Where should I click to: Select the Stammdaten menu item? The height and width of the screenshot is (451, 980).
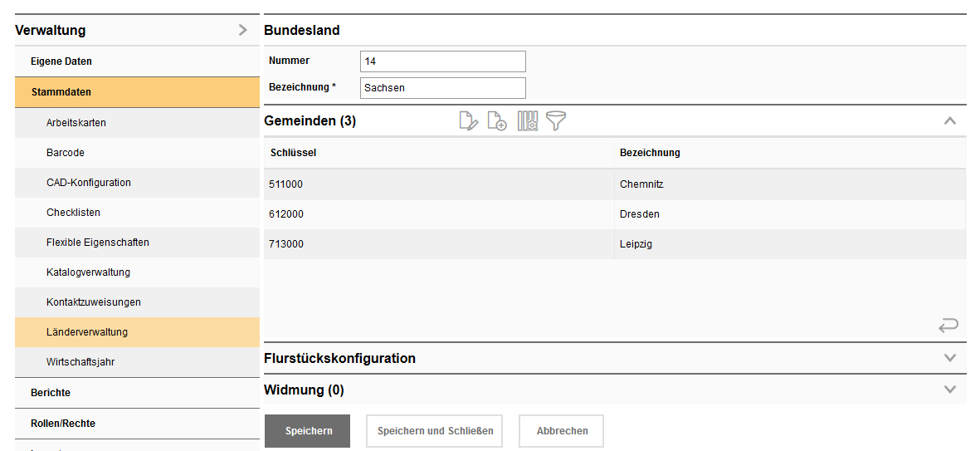[x=61, y=92]
